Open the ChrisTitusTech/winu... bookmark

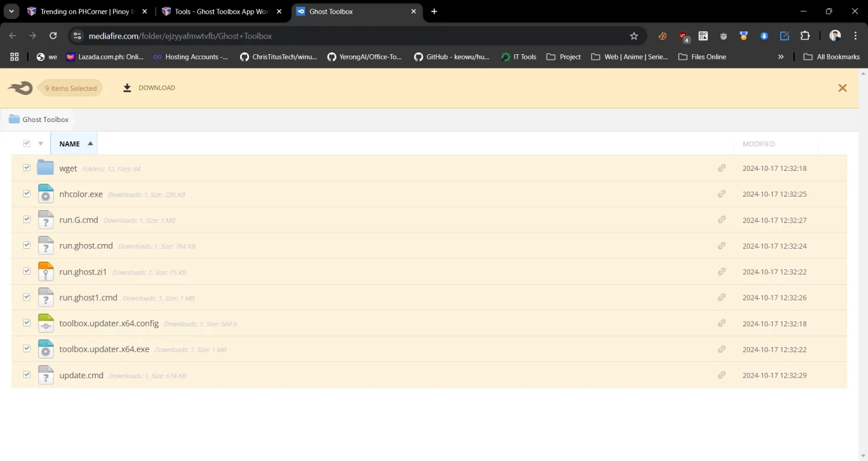(279, 57)
